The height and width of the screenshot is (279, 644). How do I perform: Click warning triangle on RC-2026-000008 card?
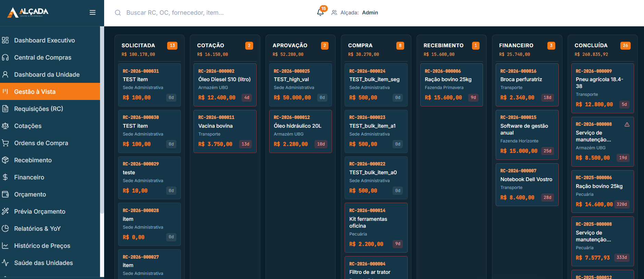pyautogui.click(x=627, y=125)
